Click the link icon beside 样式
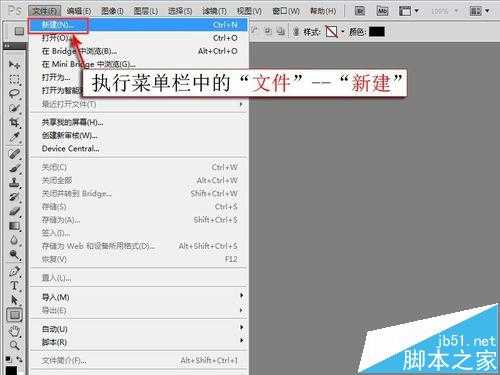 (296, 32)
